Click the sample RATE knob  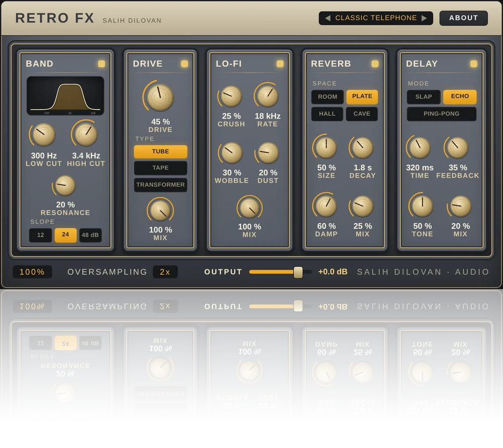click(x=267, y=97)
